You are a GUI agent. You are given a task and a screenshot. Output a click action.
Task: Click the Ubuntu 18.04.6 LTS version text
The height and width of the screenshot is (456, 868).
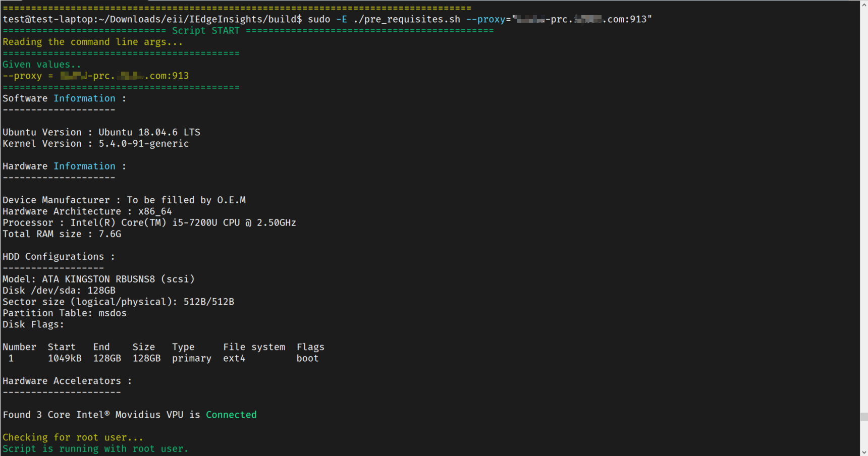click(x=149, y=132)
